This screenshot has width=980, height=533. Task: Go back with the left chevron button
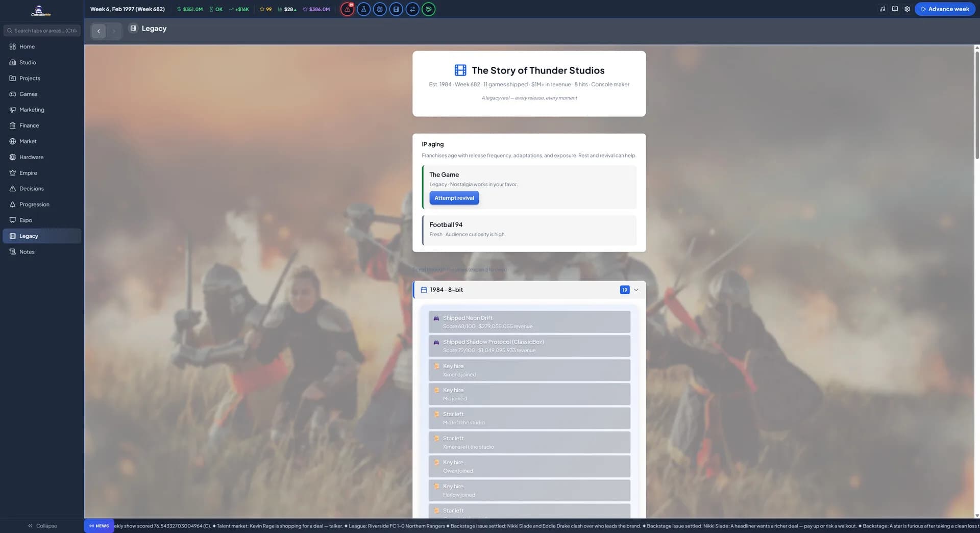point(99,31)
